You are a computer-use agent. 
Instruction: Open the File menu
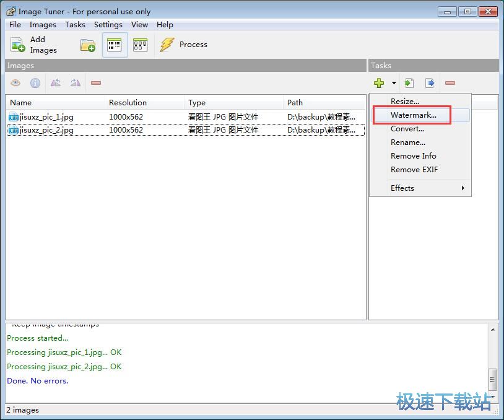pyautogui.click(x=15, y=25)
